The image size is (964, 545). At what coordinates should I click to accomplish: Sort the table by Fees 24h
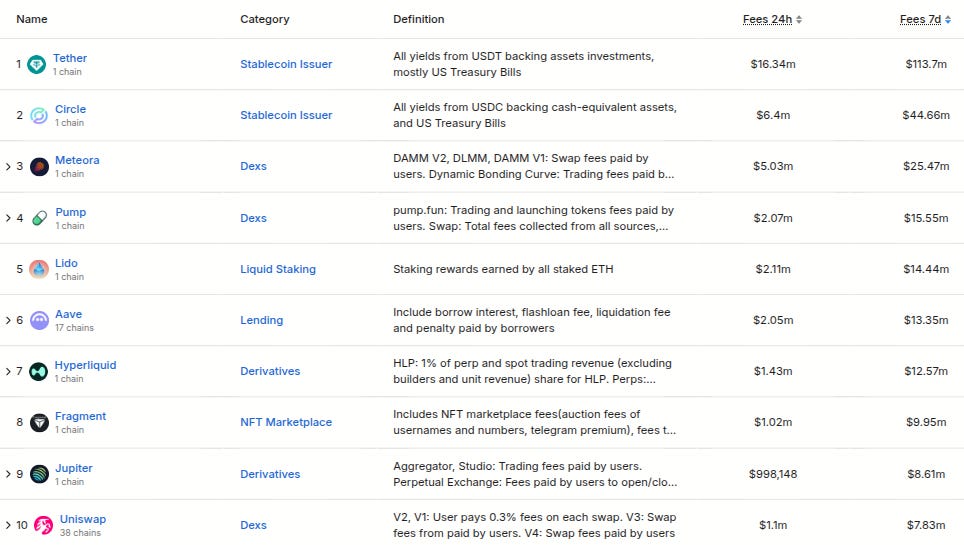click(x=772, y=19)
